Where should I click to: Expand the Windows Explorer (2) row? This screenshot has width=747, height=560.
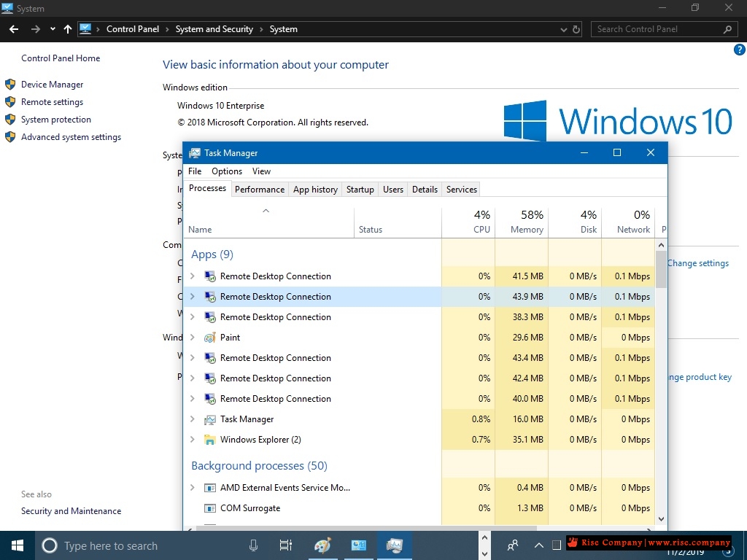point(193,440)
